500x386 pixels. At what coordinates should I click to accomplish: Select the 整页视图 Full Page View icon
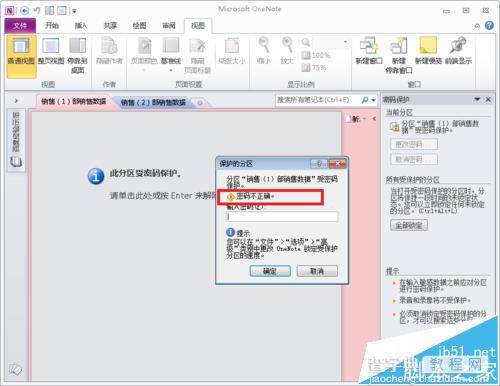click(51, 52)
